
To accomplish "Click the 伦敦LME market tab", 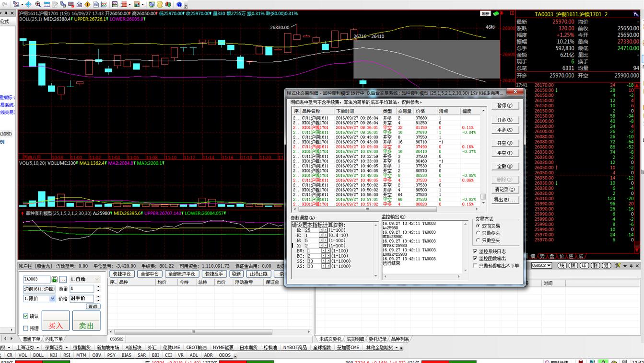I will coord(172,347).
